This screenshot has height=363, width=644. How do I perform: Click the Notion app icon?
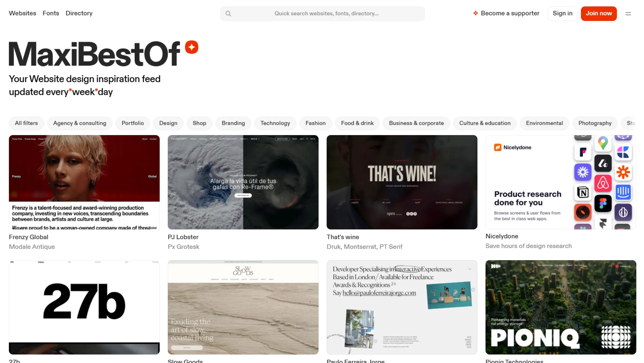582,192
